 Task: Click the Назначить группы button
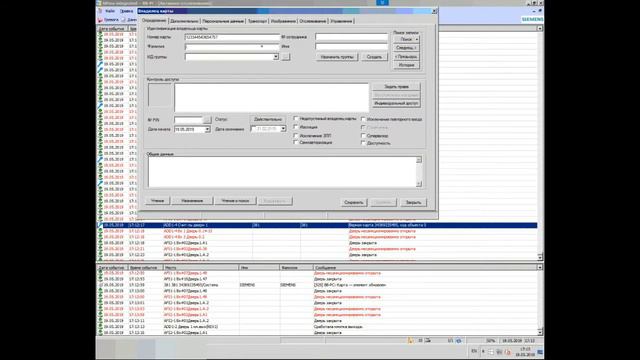tap(337, 57)
